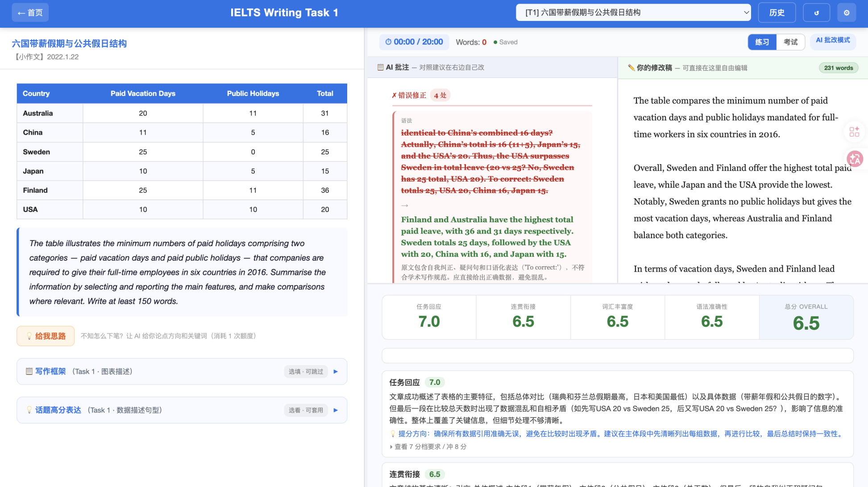
Task: Click the floating grid-plus widget icon
Action: (x=854, y=132)
